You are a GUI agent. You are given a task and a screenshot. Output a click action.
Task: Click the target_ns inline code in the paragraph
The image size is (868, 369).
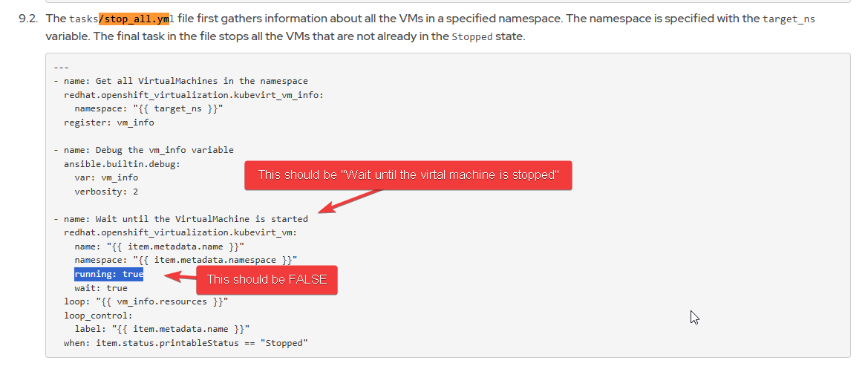[788, 19]
